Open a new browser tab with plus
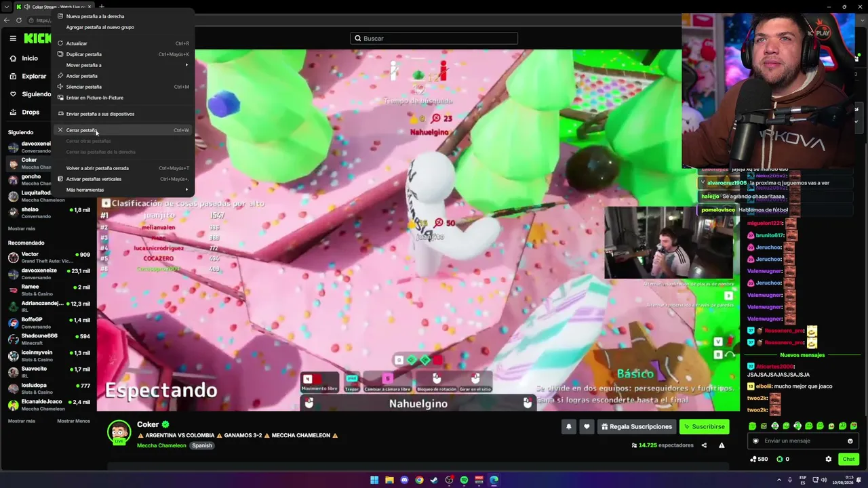The height and width of the screenshot is (488, 868). [x=100, y=7]
